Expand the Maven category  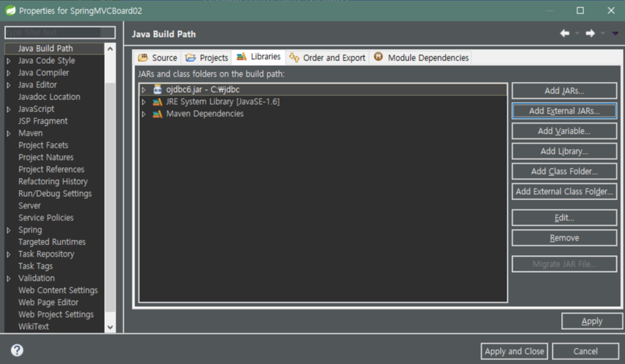click(8, 134)
